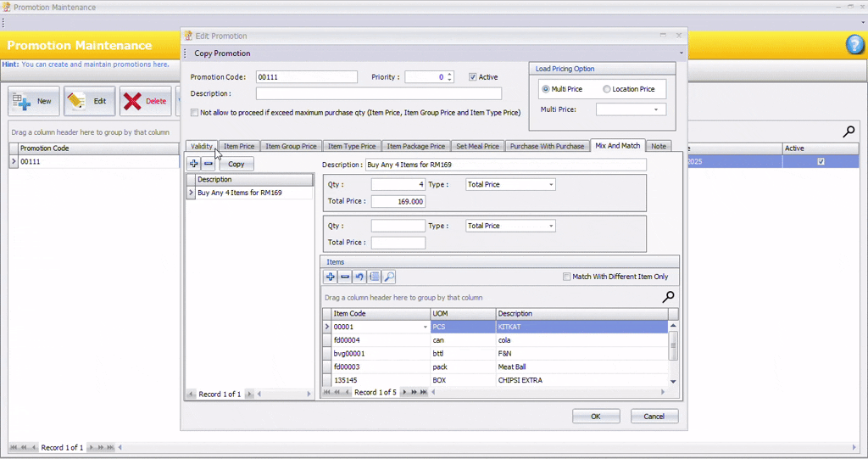The height and width of the screenshot is (459, 868).
Task: Click the magnifier icon in Items toolbar
Action: click(x=389, y=277)
